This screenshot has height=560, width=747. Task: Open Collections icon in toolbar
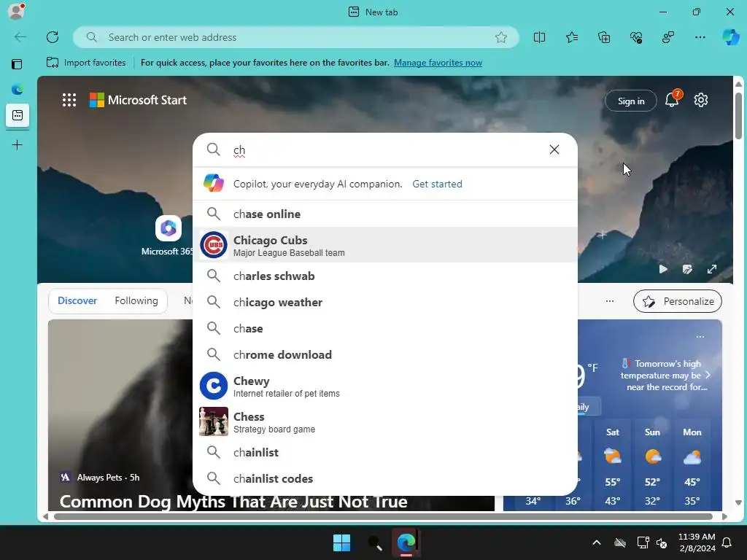[x=604, y=37]
